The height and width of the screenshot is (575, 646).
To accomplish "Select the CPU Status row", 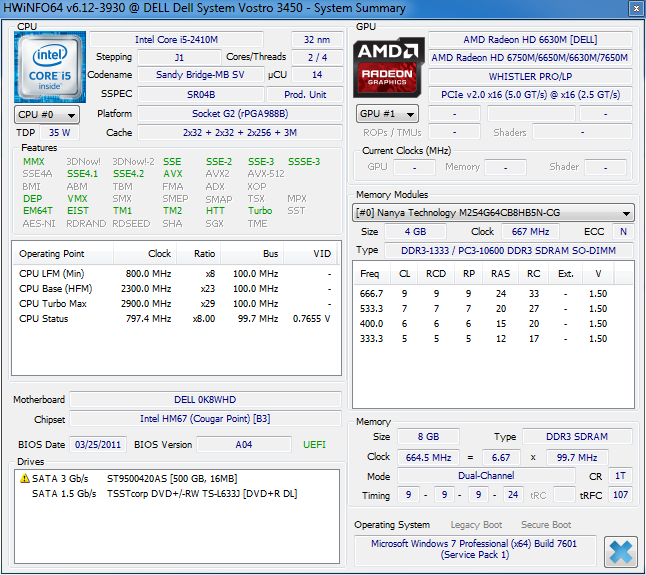I will [175, 318].
